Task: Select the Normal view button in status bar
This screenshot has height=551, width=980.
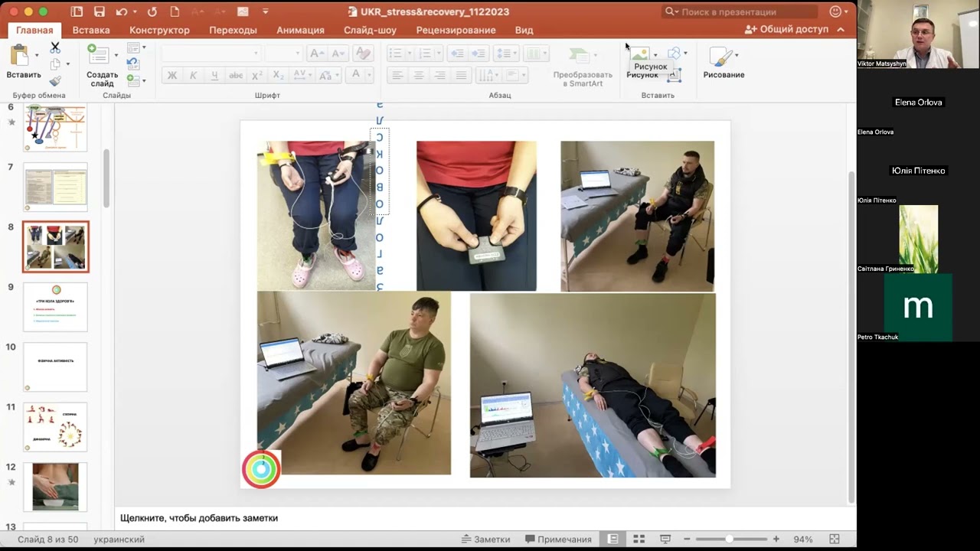Action: tap(612, 540)
